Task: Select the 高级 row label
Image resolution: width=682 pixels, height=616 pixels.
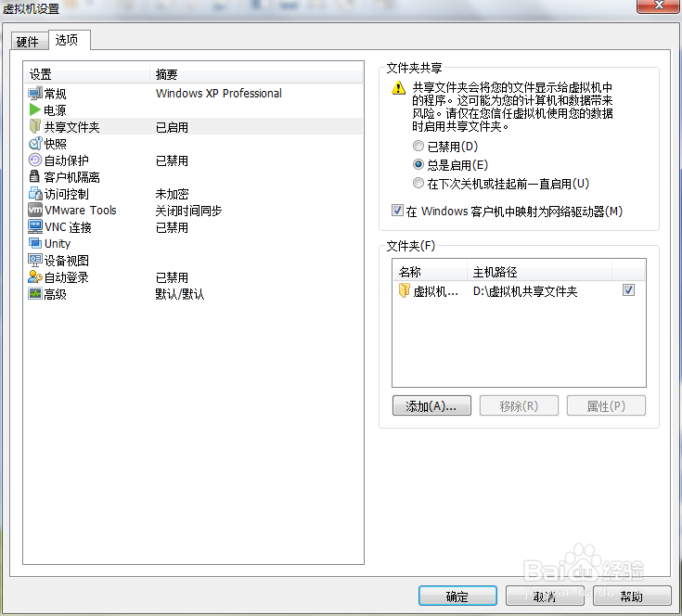Action: [x=56, y=294]
